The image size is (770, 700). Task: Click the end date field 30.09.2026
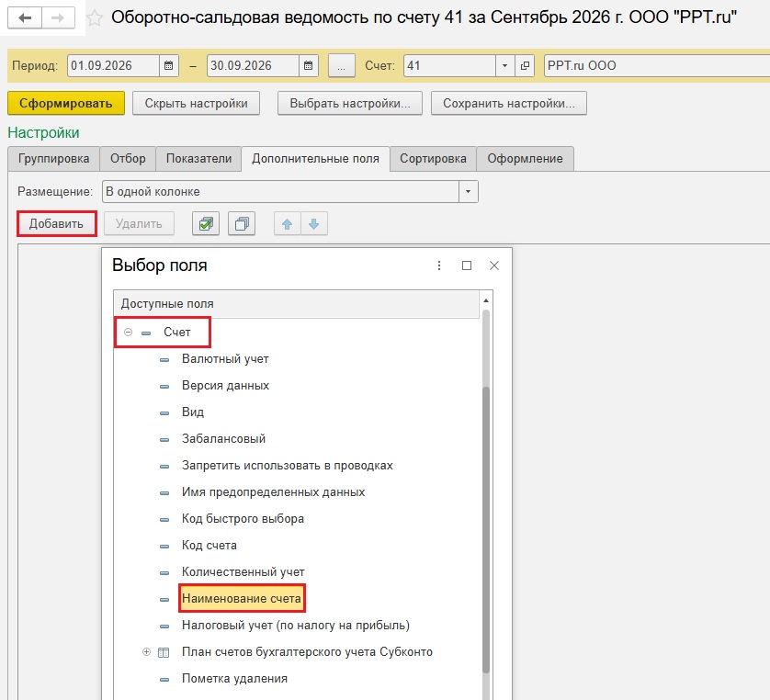tap(254, 66)
